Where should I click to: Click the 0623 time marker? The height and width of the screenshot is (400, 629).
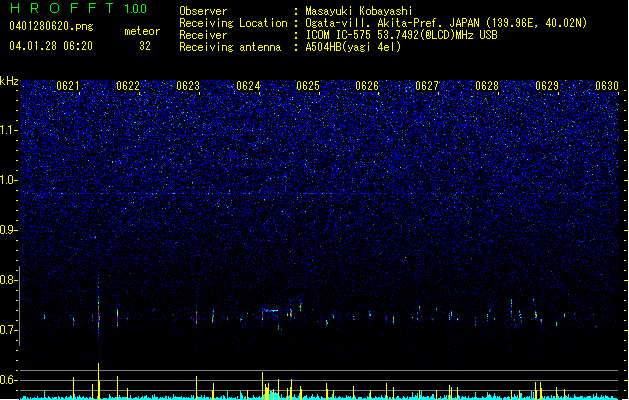[188, 86]
